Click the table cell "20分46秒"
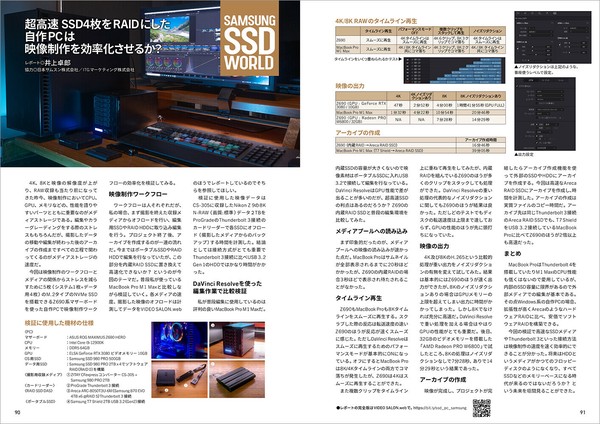This screenshot has width=600, height=424. (x=481, y=113)
